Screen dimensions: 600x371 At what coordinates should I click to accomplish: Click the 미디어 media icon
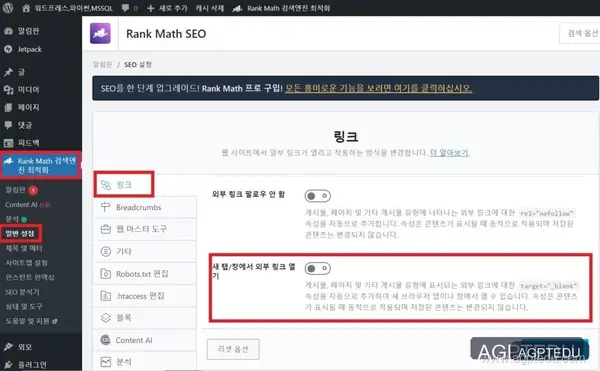(8, 89)
